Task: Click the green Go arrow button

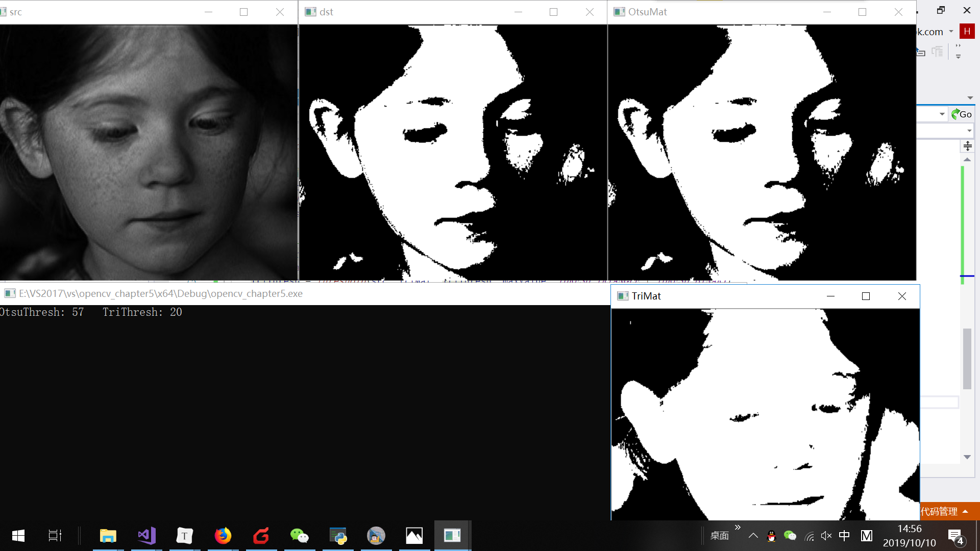Action: pos(961,114)
